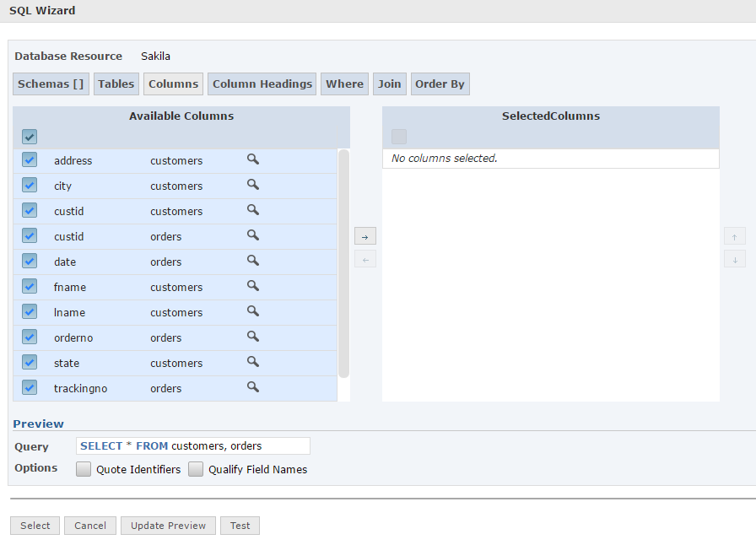Switch to the Tables tab
The image size is (756, 545).
(116, 84)
